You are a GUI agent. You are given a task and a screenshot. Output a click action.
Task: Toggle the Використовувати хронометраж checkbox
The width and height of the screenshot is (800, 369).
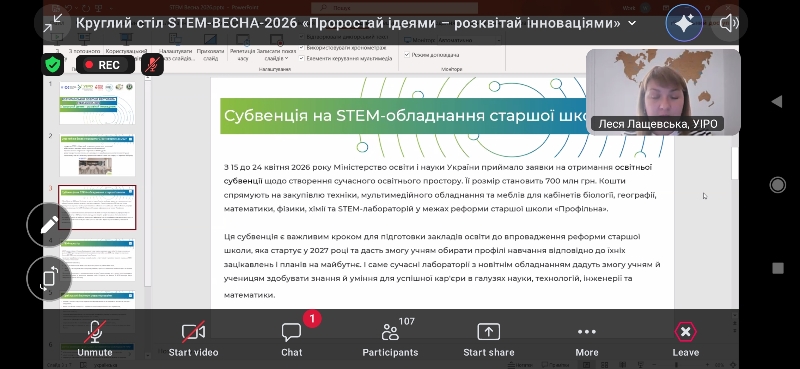pos(302,47)
